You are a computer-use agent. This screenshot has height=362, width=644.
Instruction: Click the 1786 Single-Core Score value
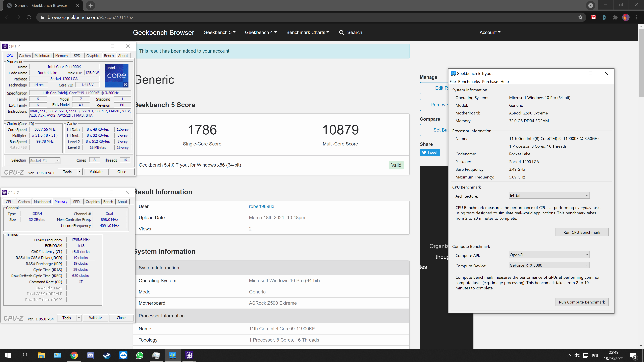[x=202, y=130]
